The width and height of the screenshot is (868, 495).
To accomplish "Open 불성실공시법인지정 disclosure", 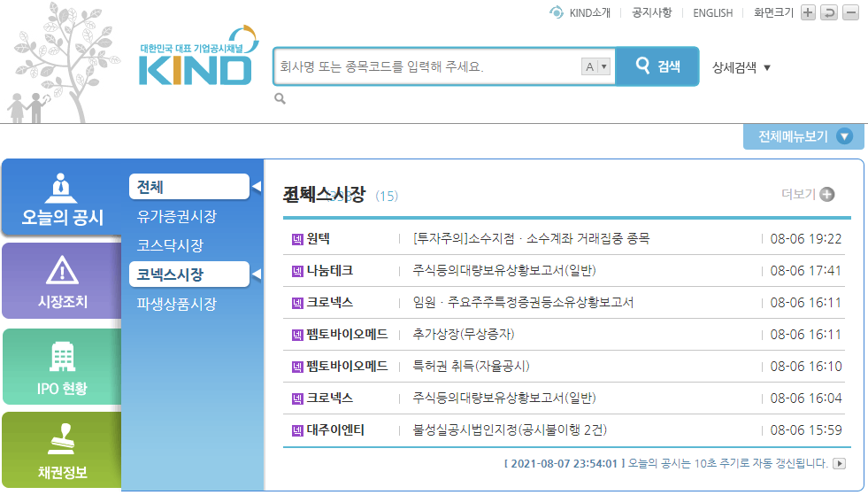I will point(510,429).
